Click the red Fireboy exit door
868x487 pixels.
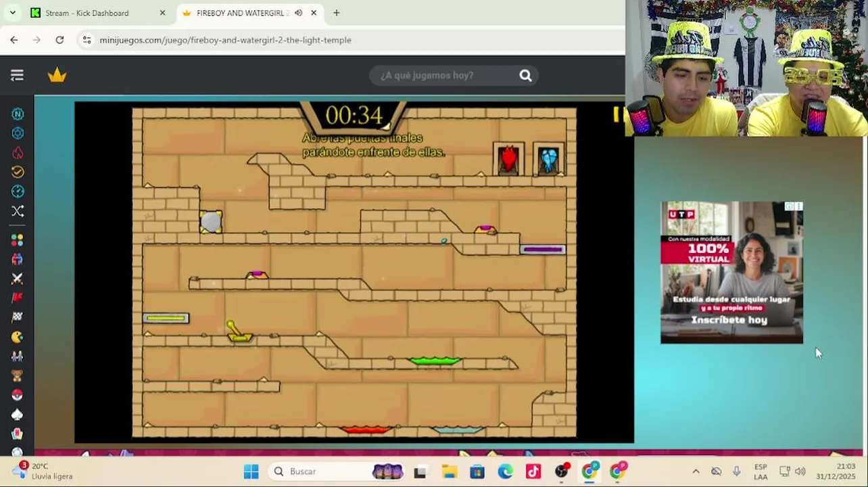[x=508, y=160]
